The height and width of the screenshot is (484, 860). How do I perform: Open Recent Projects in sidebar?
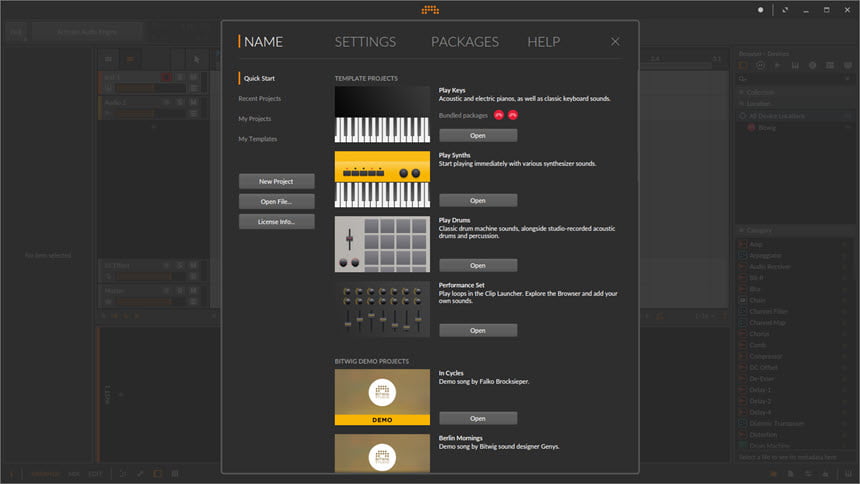pyautogui.click(x=259, y=99)
